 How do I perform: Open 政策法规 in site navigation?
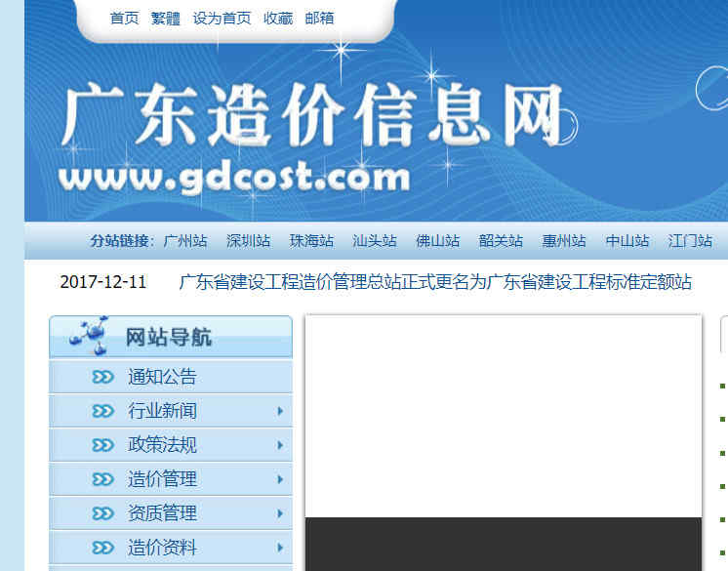162,445
